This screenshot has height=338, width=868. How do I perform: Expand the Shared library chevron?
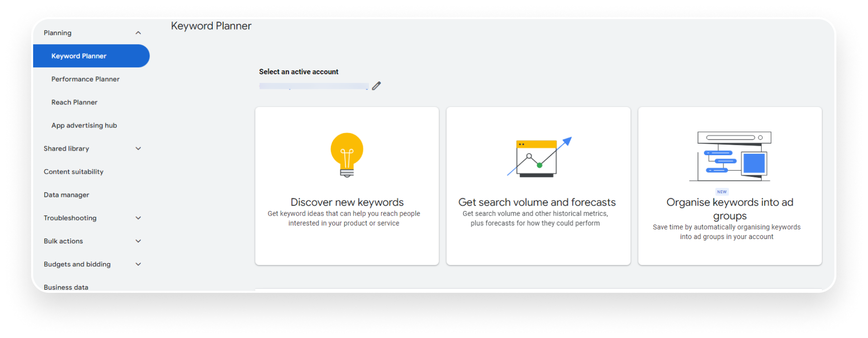[x=138, y=149]
